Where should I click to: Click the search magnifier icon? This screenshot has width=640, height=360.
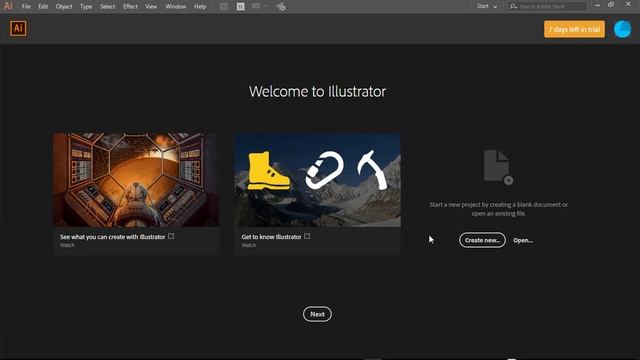point(513,7)
